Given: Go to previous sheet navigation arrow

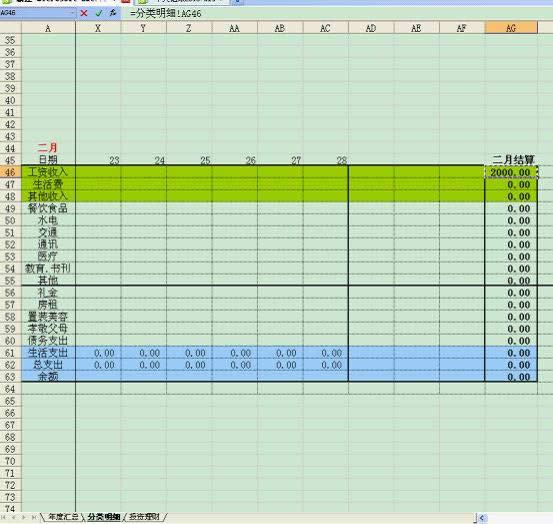Looking at the screenshot, I should (x=13, y=517).
